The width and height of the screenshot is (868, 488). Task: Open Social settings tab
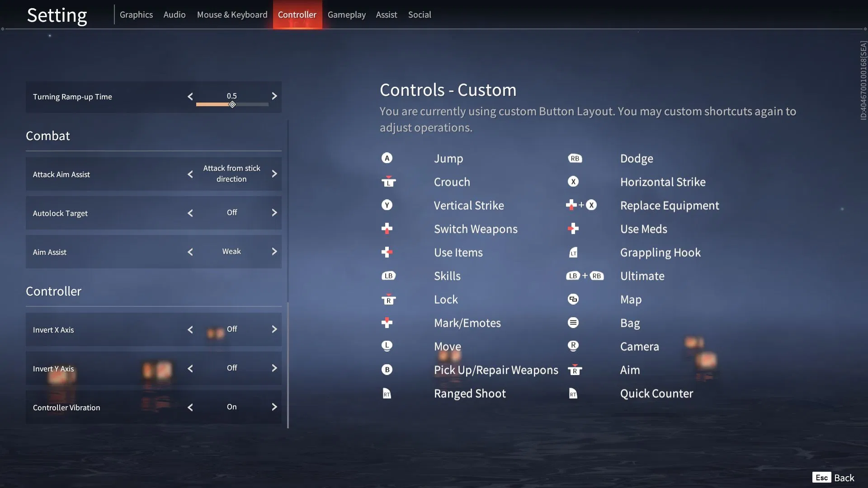click(x=420, y=14)
